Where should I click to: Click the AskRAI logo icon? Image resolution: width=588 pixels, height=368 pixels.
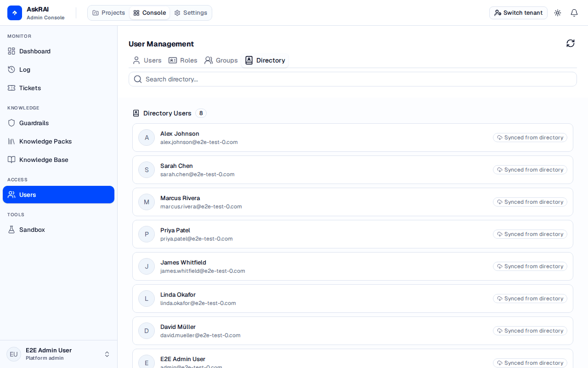tap(15, 13)
